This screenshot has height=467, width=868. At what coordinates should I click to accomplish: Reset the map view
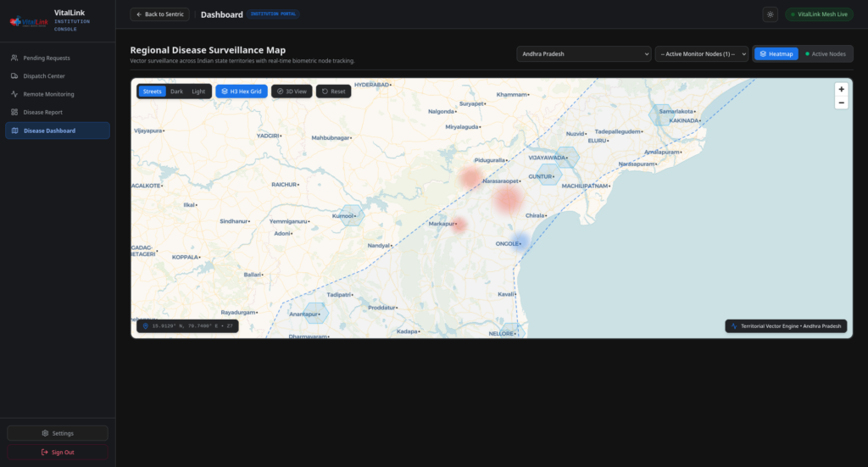point(333,92)
